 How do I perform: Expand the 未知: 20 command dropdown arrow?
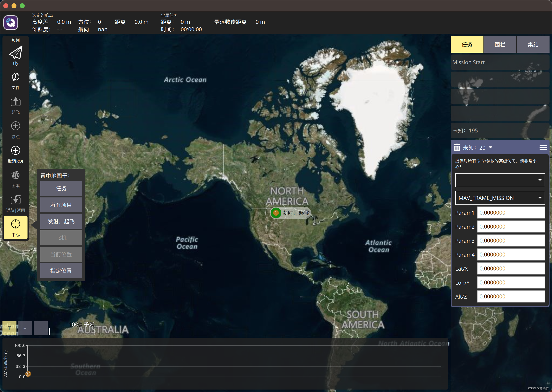(x=490, y=147)
